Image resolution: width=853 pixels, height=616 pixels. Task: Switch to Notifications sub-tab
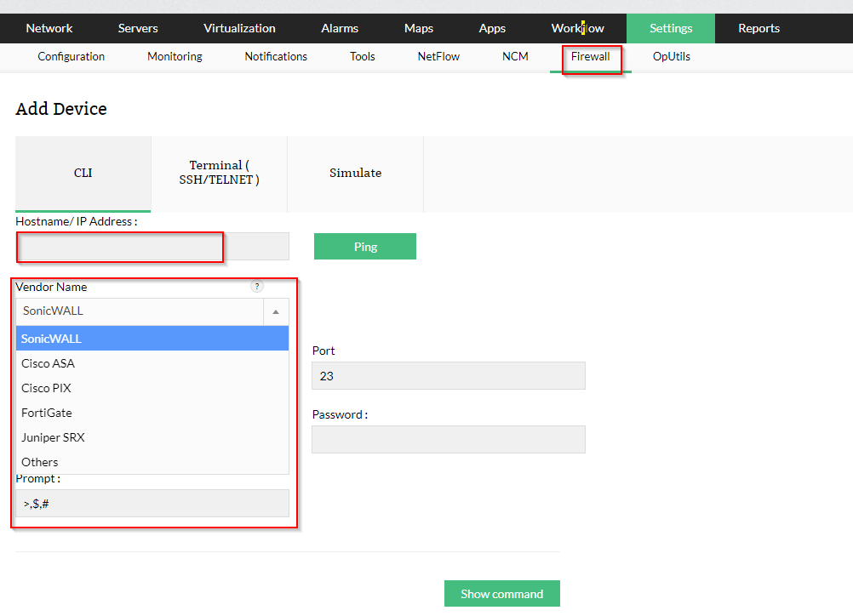(276, 56)
